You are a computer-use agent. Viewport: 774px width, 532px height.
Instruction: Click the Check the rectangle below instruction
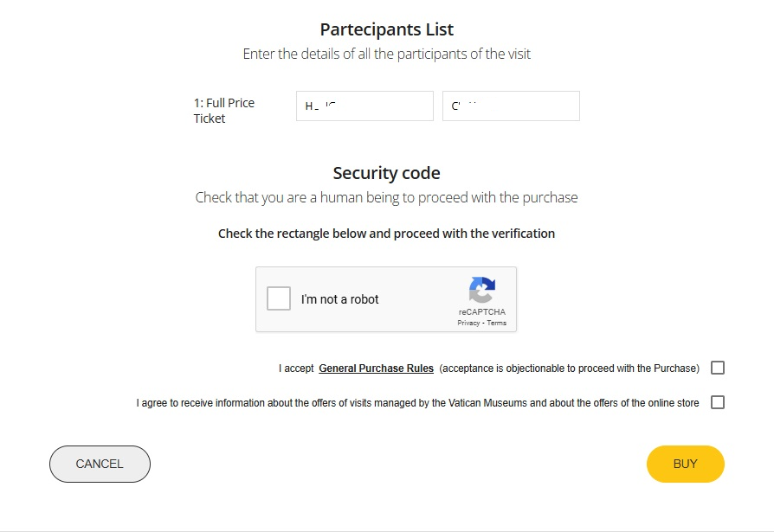(386, 234)
